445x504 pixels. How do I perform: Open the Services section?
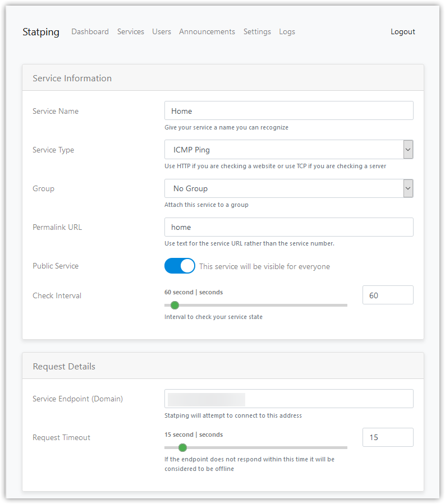click(x=130, y=32)
